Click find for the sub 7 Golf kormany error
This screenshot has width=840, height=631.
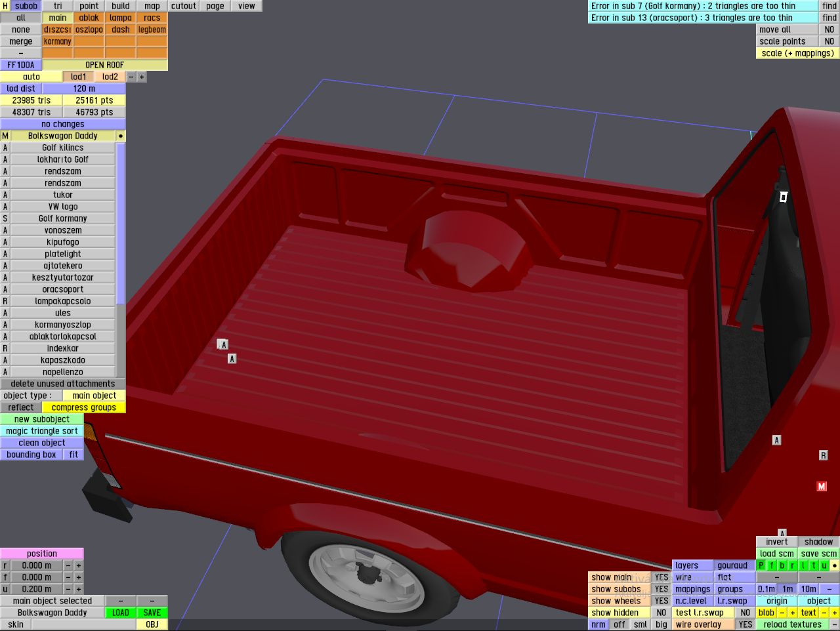point(829,6)
